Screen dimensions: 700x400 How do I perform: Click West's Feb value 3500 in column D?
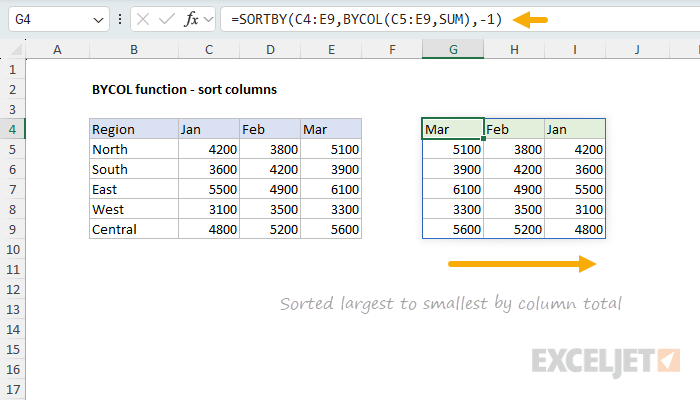tap(270, 209)
